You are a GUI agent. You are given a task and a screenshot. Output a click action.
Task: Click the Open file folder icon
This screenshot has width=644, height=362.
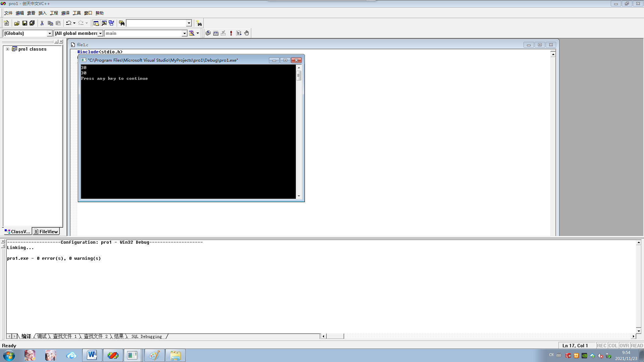coord(17,23)
